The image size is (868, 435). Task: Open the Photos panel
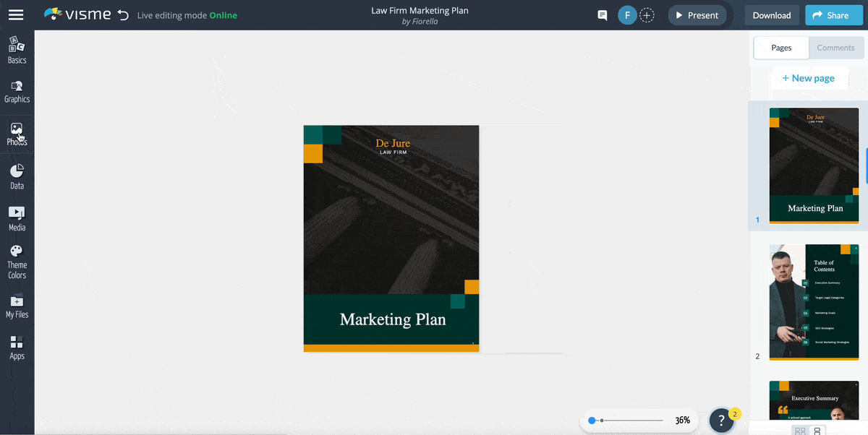click(x=17, y=134)
